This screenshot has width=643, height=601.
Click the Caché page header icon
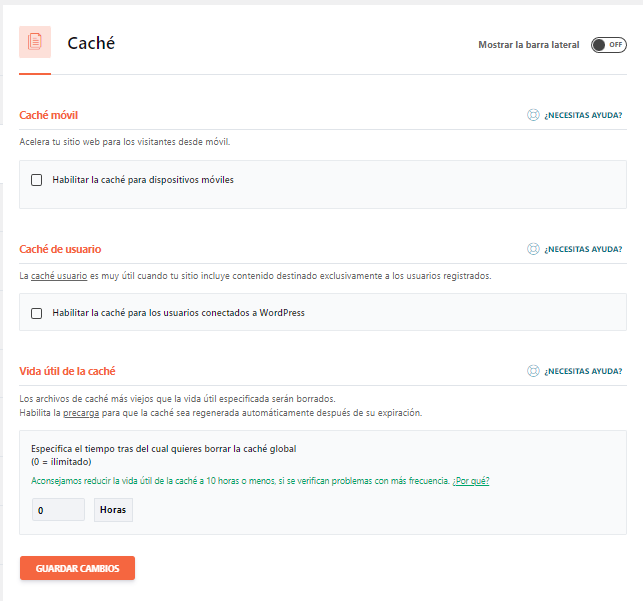coord(35,42)
